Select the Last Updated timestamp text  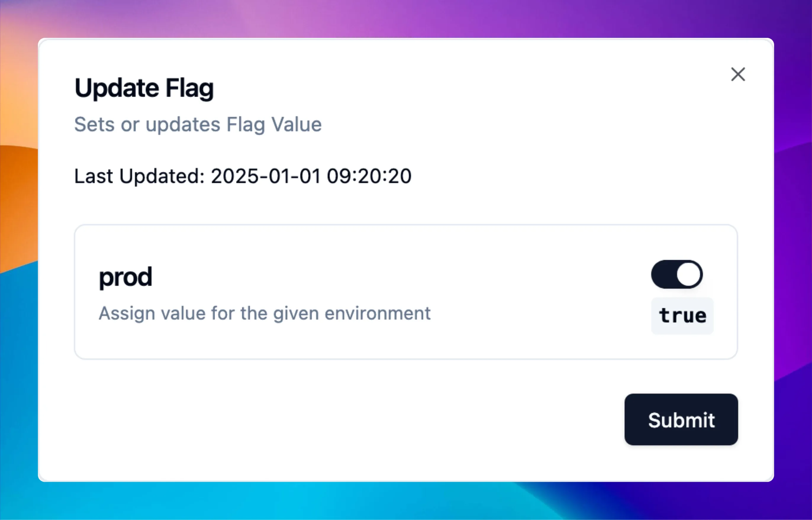(243, 176)
